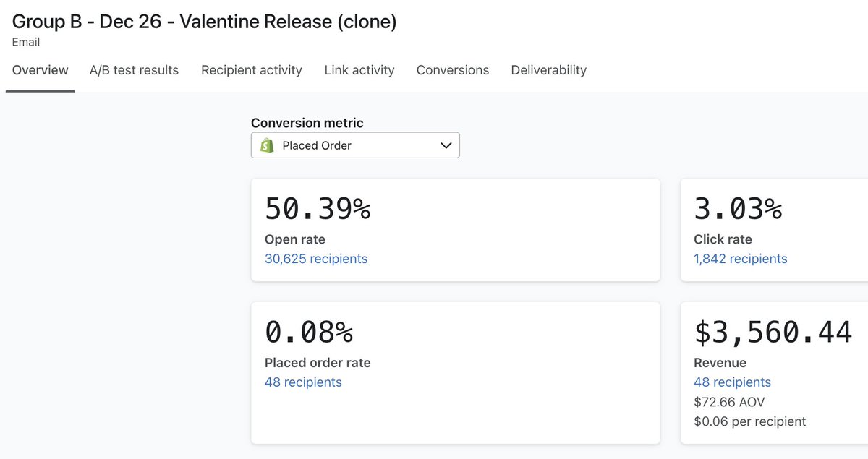The width and height of the screenshot is (868, 459).
Task: Switch to A/B test results tab
Action: point(134,70)
